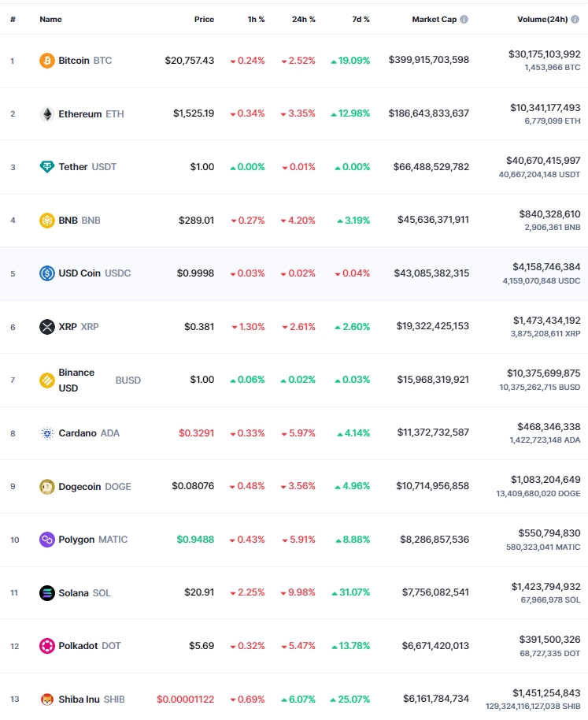The image size is (588, 720).
Task: Click the Market Cap info icon
Action: click(464, 19)
